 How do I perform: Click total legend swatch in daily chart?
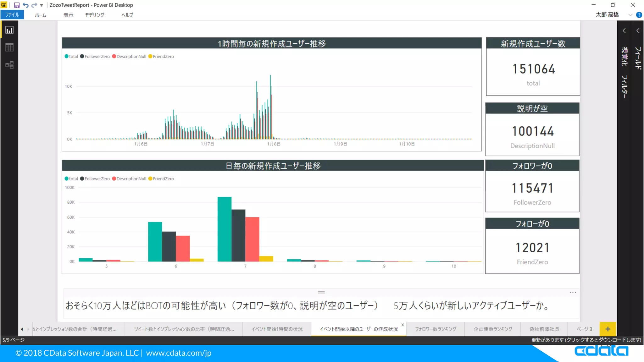(66, 178)
